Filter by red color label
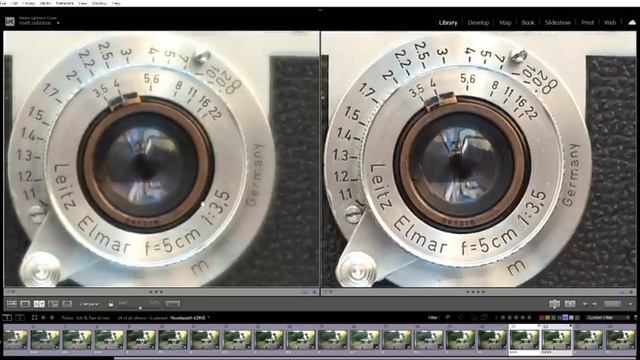Screen dimensions: 640x360 (x=542, y=318)
